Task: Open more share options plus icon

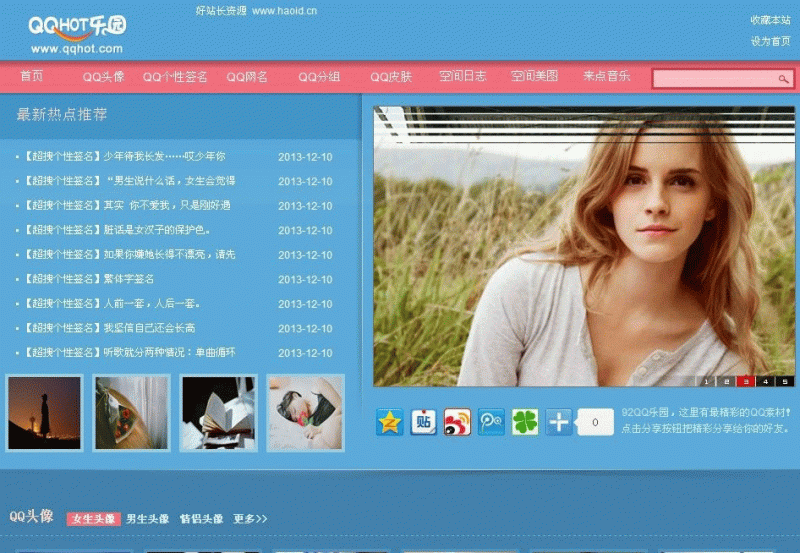Action: [x=559, y=422]
